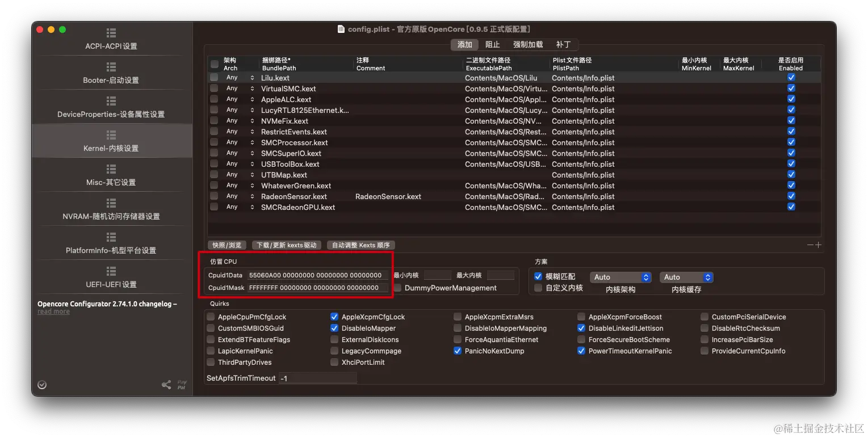Check the 自定义内核 option
868x438 pixels.
pos(538,288)
